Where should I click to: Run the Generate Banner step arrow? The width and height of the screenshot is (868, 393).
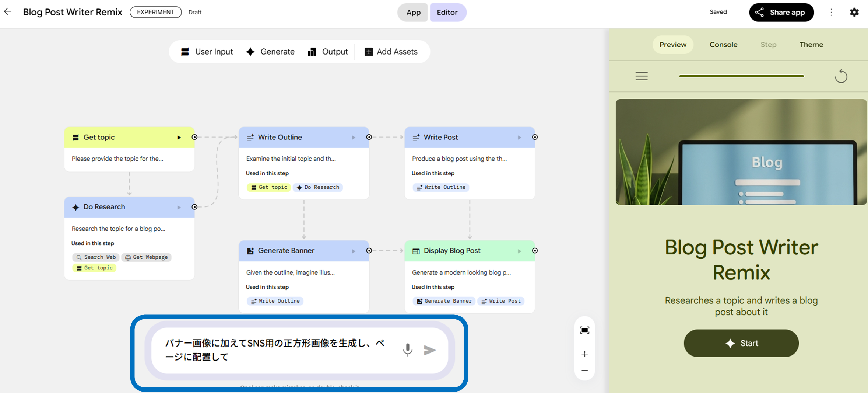coord(354,251)
